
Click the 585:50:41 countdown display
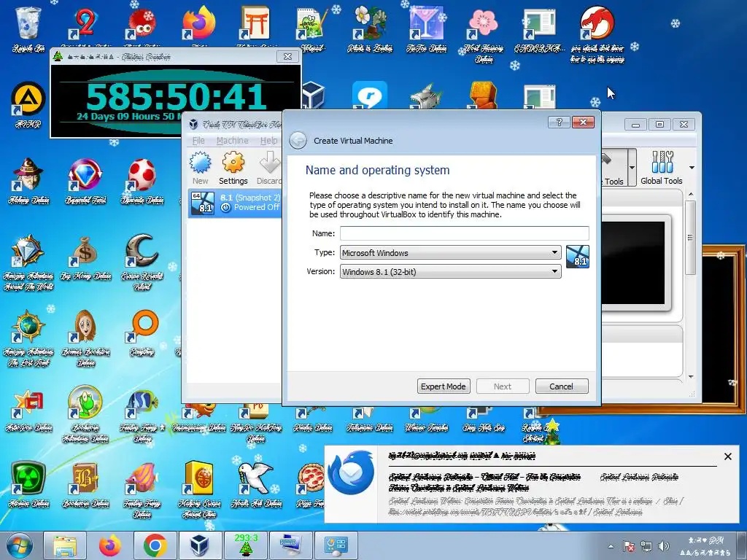176,96
